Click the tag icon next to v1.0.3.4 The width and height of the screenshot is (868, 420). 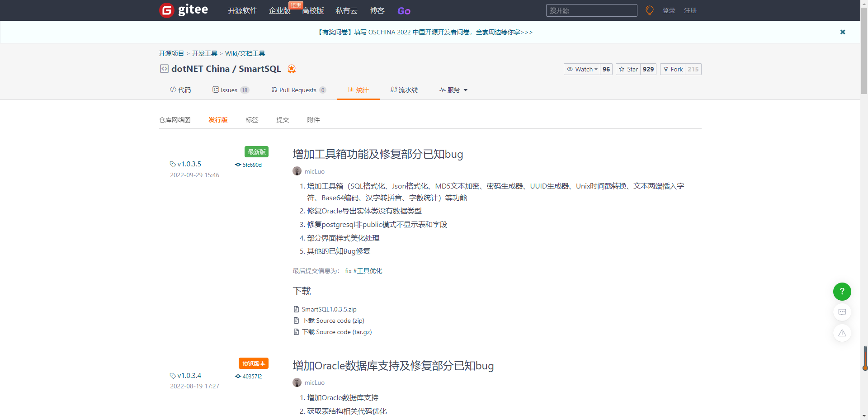(173, 376)
